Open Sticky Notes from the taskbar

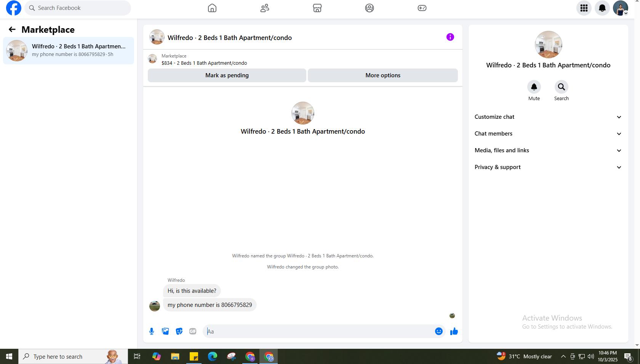(x=194, y=356)
